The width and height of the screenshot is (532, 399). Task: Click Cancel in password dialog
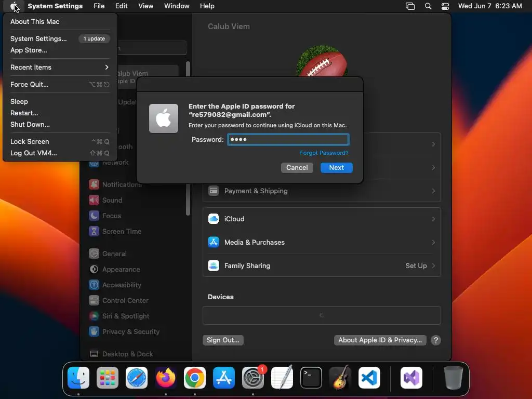pyautogui.click(x=297, y=168)
